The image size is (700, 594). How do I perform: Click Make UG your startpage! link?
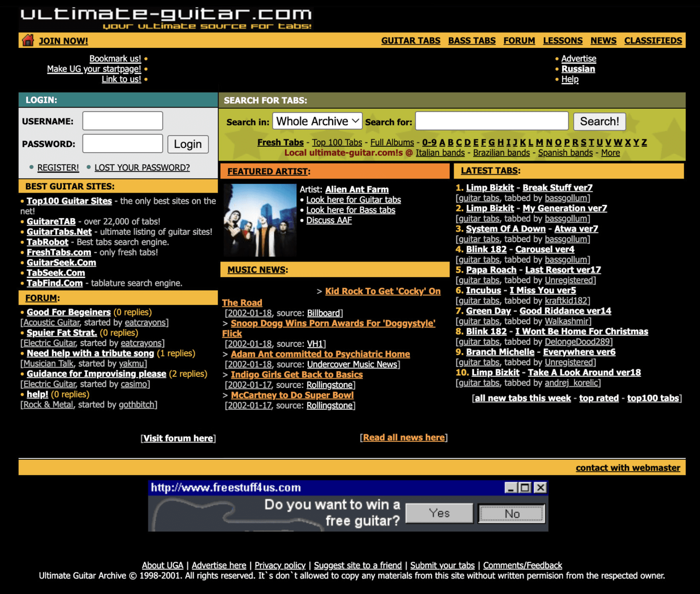(x=94, y=69)
